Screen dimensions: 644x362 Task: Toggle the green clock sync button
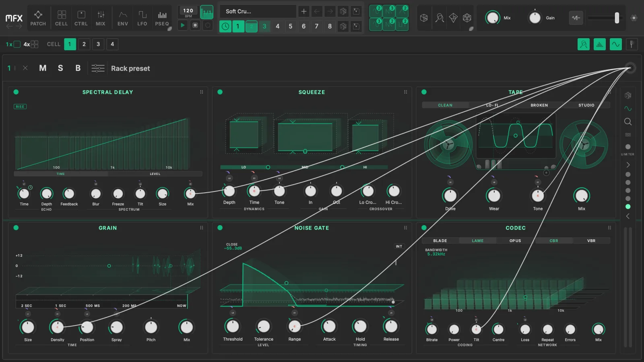point(225,26)
